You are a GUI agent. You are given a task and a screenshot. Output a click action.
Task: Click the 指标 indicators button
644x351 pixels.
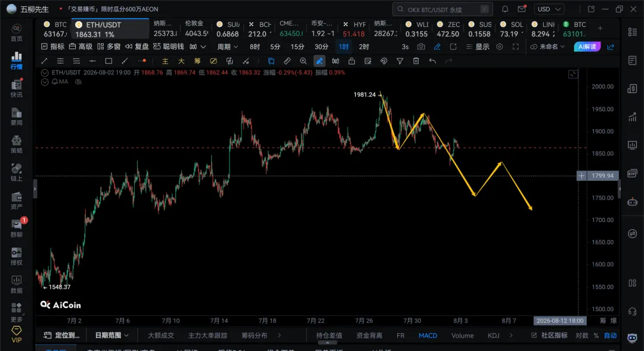coord(53,47)
